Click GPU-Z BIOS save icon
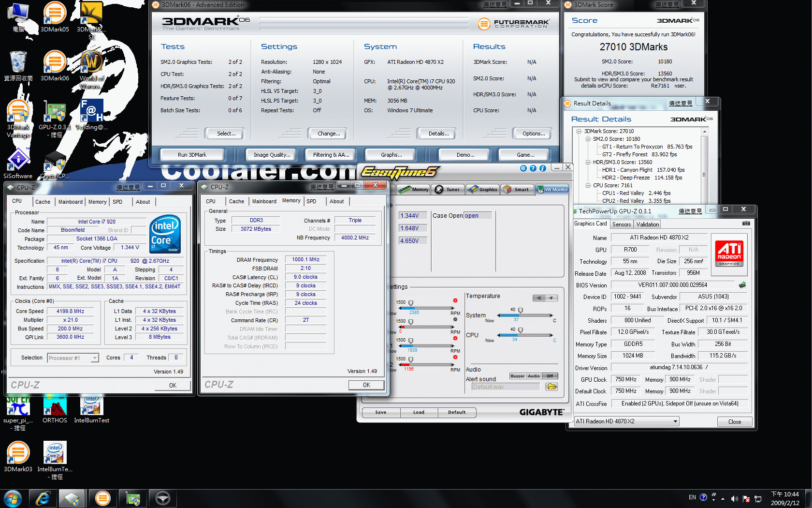Viewport: 812px width, 508px height. pyautogui.click(x=742, y=285)
